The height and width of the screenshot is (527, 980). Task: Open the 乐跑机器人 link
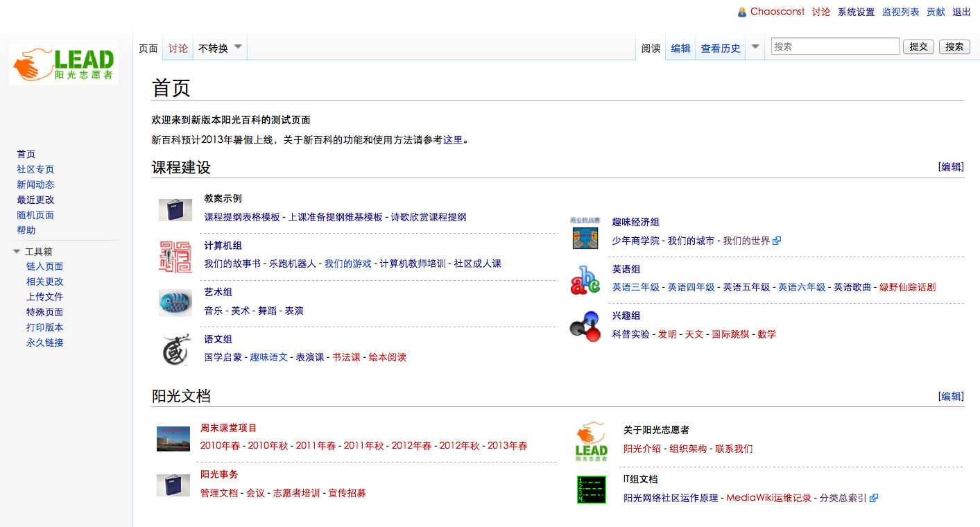(293, 263)
